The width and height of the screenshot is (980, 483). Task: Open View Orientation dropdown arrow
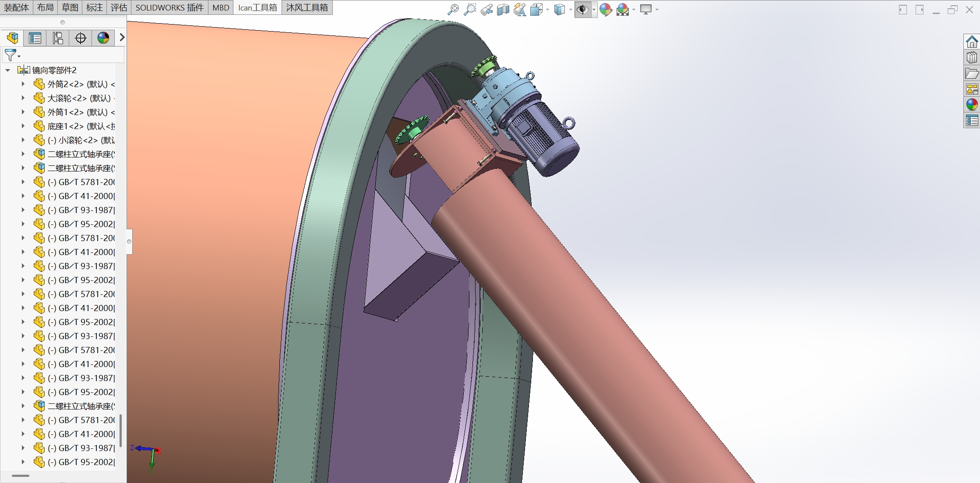pyautogui.click(x=547, y=10)
